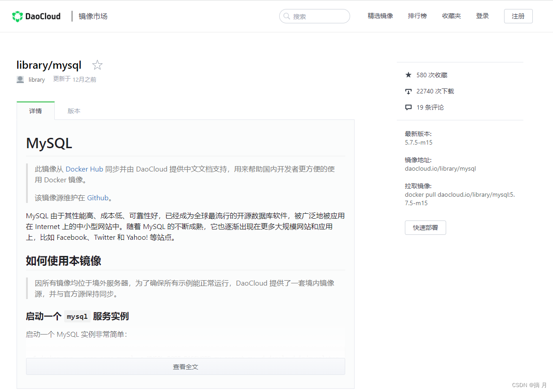Open 精选镜像 in the top navigation
553x392 pixels.
(x=380, y=16)
